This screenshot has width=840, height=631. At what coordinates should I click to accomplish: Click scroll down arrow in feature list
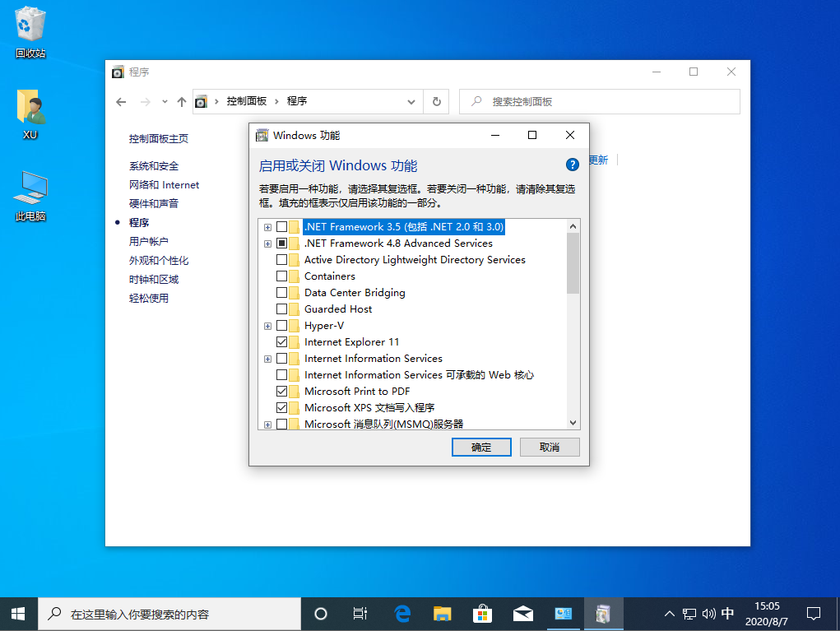coord(573,423)
